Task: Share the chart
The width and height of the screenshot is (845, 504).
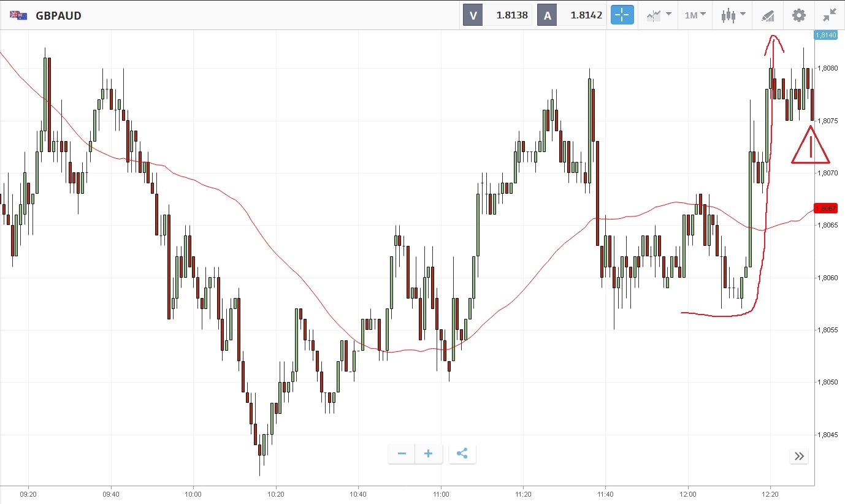Action: (x=462, y=454)
